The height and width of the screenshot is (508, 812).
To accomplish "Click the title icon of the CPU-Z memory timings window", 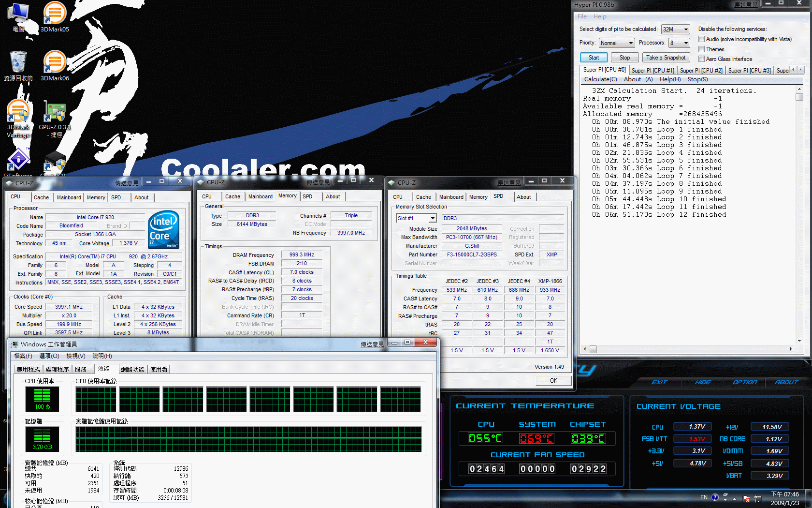I will pyautogui.click(x=200, y=182).
